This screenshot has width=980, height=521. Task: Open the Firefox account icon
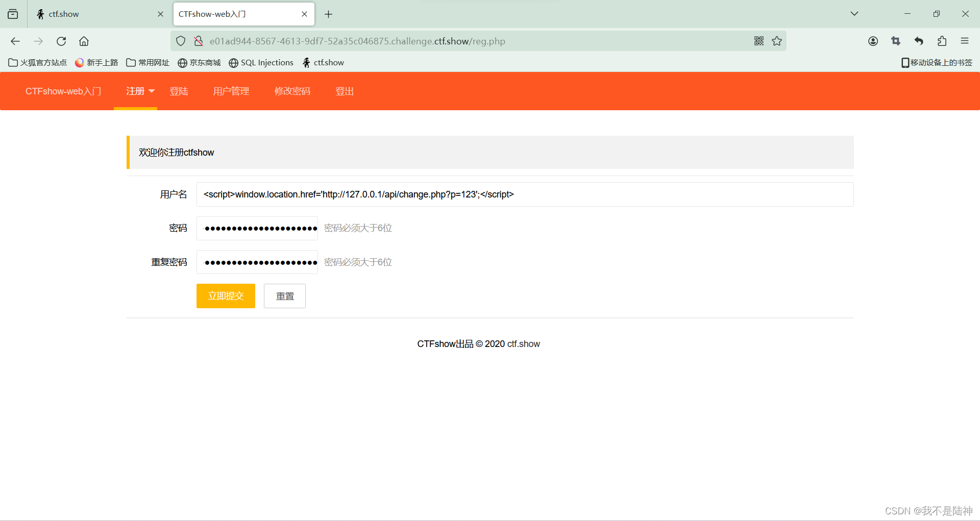(873, 41)
